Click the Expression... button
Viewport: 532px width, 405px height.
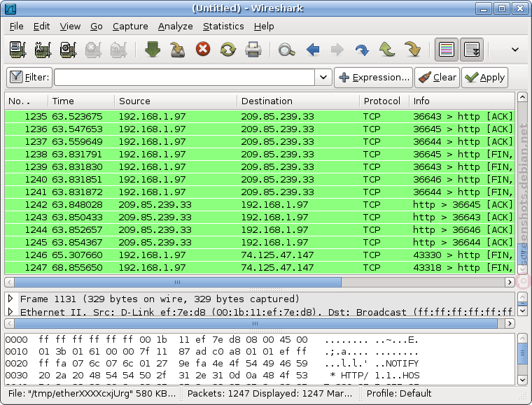374,78
